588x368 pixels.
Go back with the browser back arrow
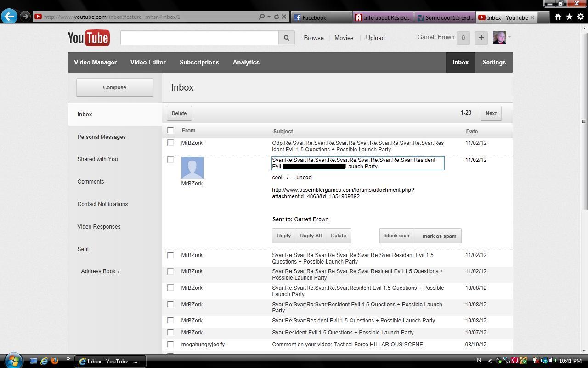(x=9, y=17)
